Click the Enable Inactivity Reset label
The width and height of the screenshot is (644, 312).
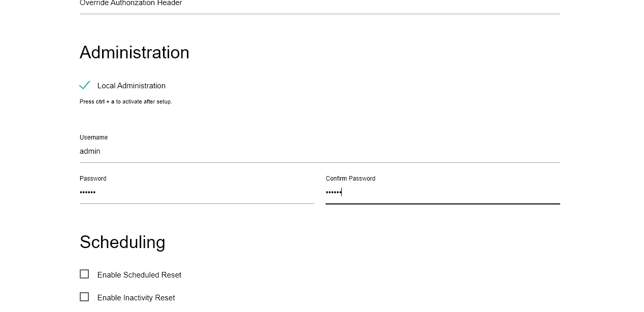click(136, 298)
